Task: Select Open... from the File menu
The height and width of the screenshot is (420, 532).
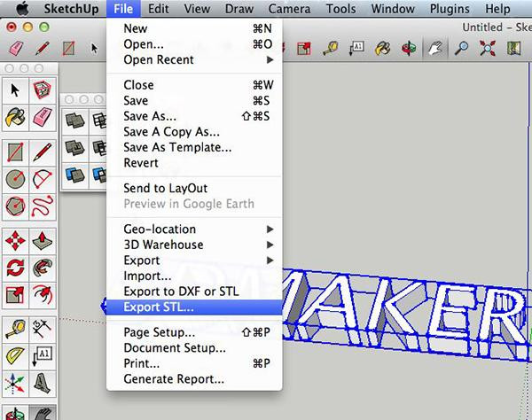Action: click(x=194, y=44)
